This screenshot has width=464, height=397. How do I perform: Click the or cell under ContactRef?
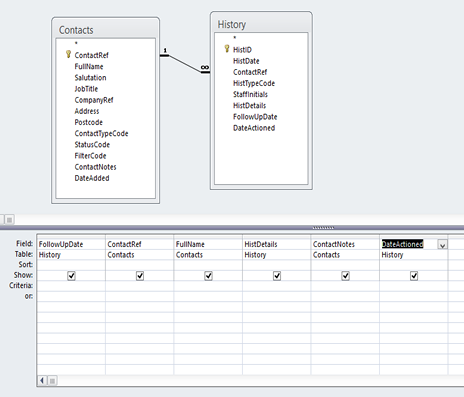point(140,296)
